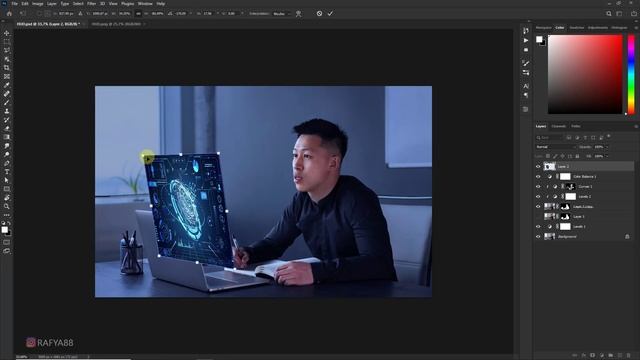
Task: Pick a color in the color field
Action: (585, 74)
